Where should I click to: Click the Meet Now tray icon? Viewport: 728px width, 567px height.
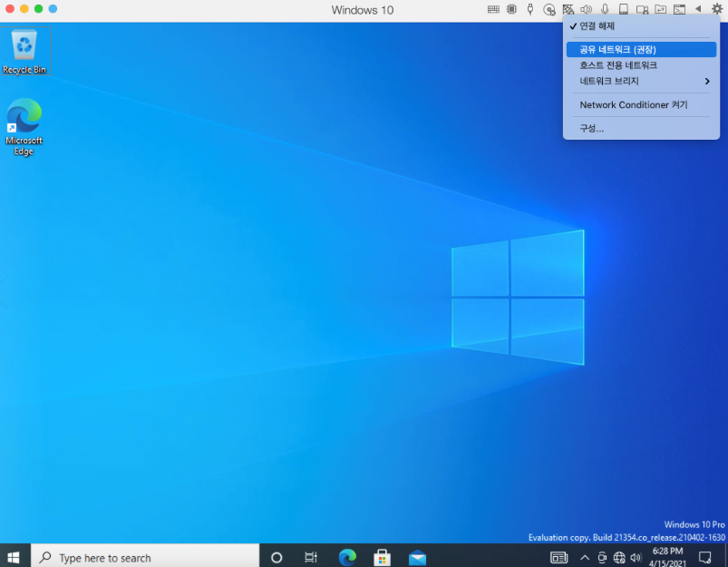pos(602,557)
